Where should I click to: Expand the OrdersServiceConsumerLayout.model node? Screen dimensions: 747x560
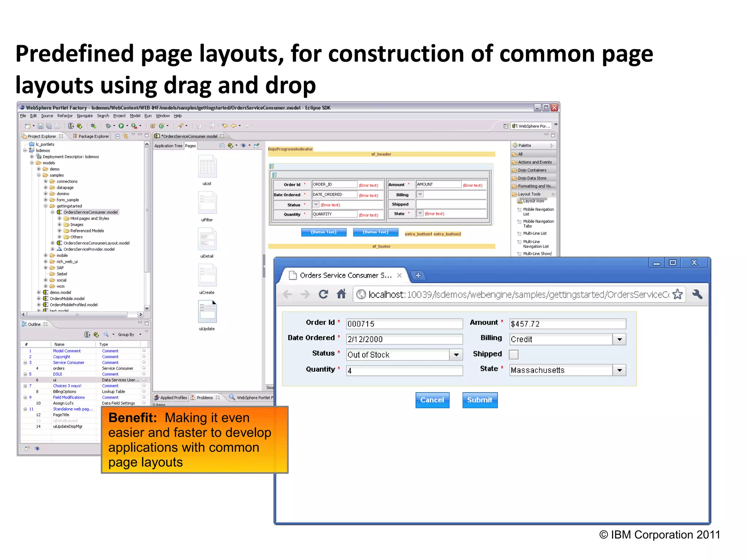coord(53,243)
